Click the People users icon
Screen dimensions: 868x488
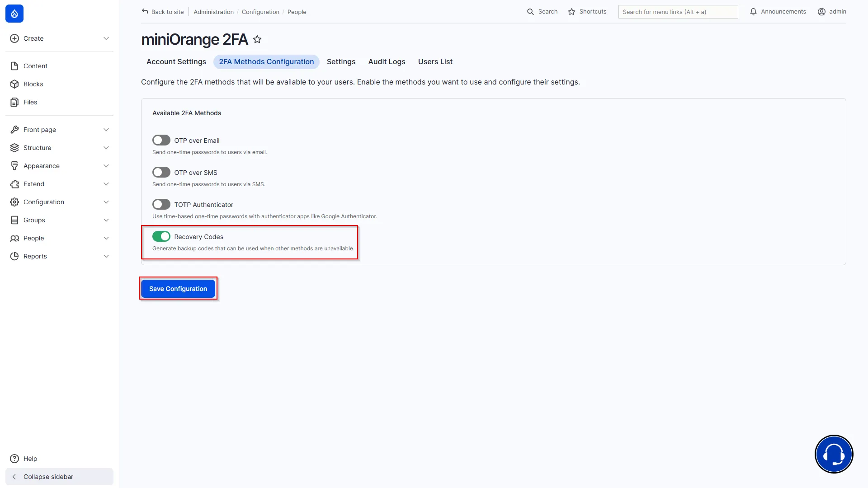(x=14, y=238)
